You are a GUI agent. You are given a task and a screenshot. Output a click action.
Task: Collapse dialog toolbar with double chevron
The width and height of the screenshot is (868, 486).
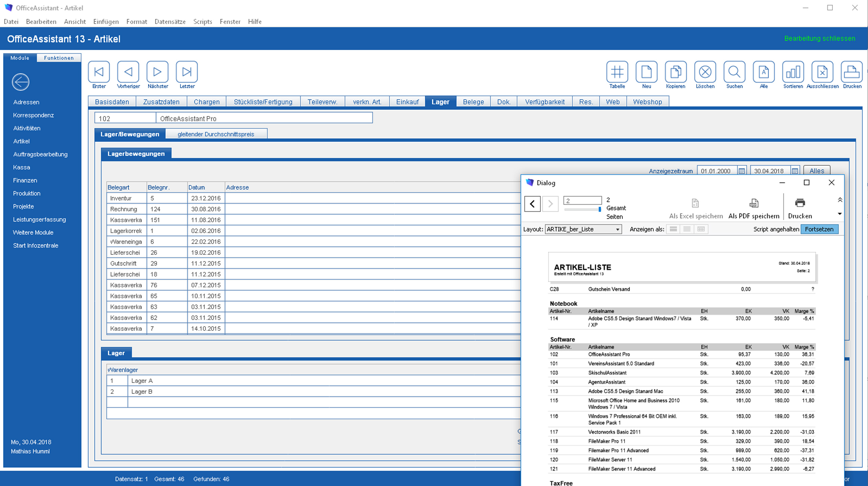840,200
